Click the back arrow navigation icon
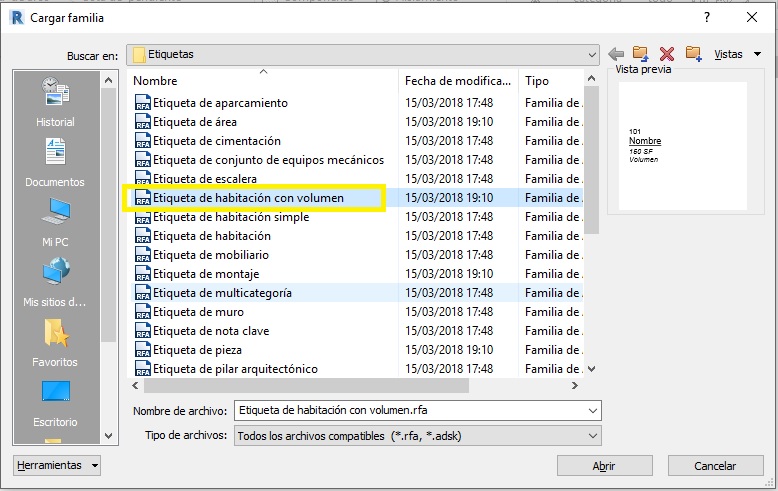The width and height of the screenshot is (778, 491). point(616,54)
